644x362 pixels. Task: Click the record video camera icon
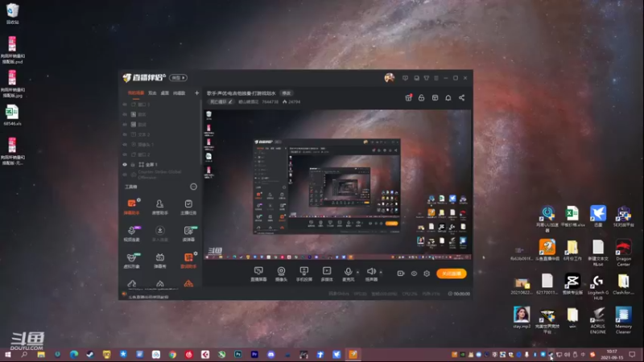[400, 274]
